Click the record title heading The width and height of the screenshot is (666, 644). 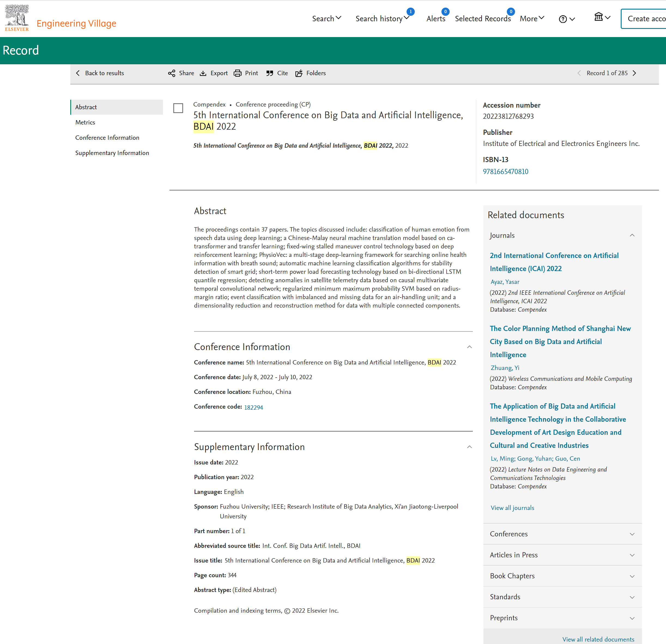pyautogui.click(x=328, y=121)
